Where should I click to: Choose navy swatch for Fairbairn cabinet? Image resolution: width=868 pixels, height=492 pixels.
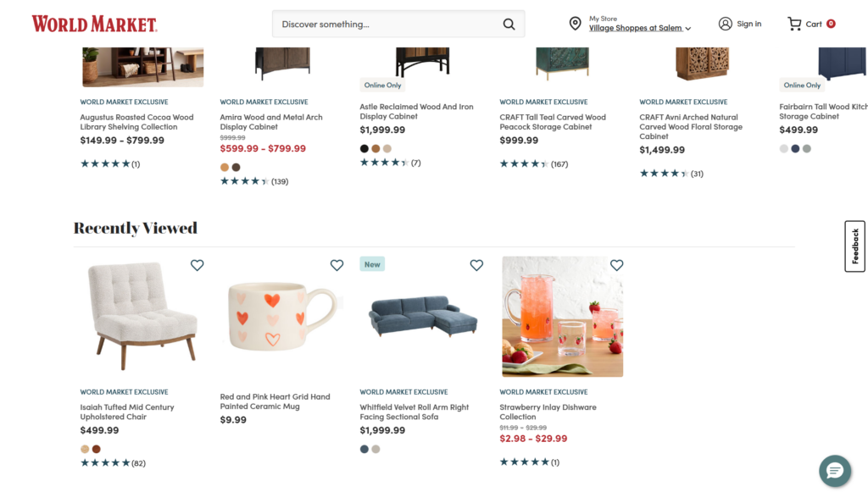coord(795,148)
